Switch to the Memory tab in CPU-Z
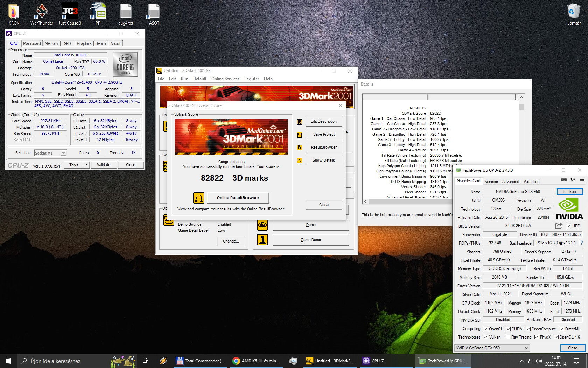Image resolution: width=588 pixels, height=368 pixels. click(51, 43)
